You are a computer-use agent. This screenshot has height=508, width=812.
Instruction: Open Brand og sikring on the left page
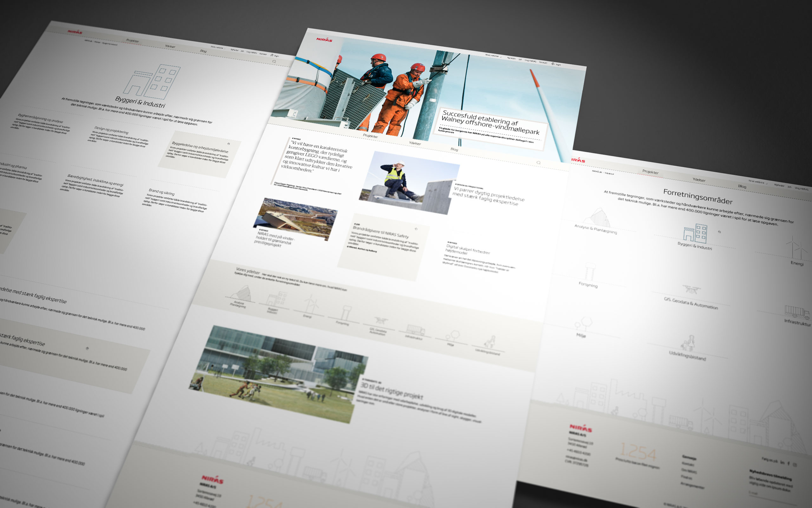[161, 192]
